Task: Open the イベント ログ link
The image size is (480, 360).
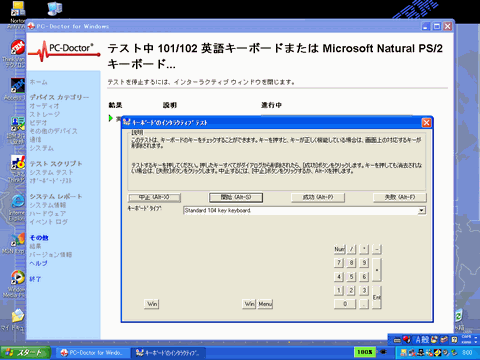Action: point(49,222)
